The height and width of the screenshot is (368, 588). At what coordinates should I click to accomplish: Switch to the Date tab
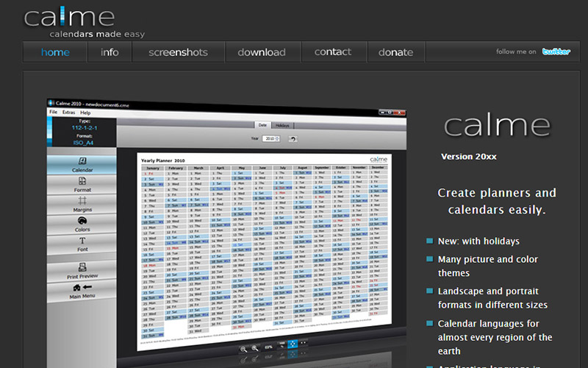(262, 125)
